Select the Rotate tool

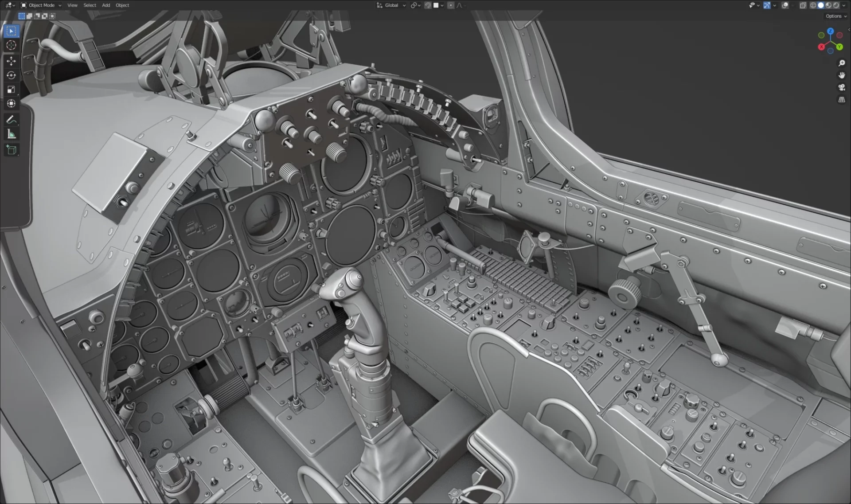[11, 75]
